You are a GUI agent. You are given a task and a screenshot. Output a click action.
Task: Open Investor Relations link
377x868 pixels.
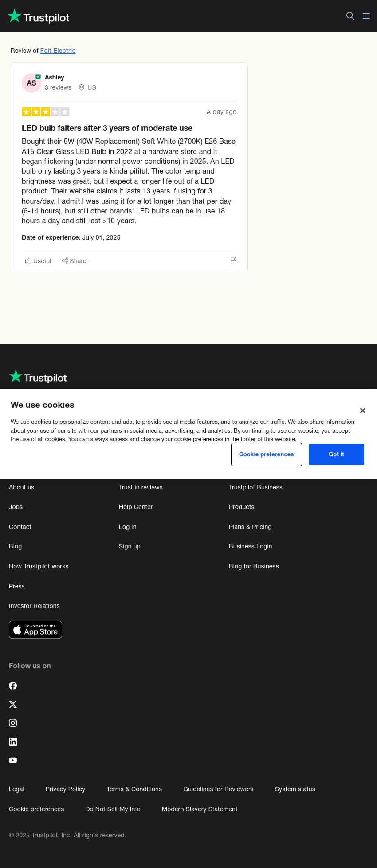coord(34,606)
